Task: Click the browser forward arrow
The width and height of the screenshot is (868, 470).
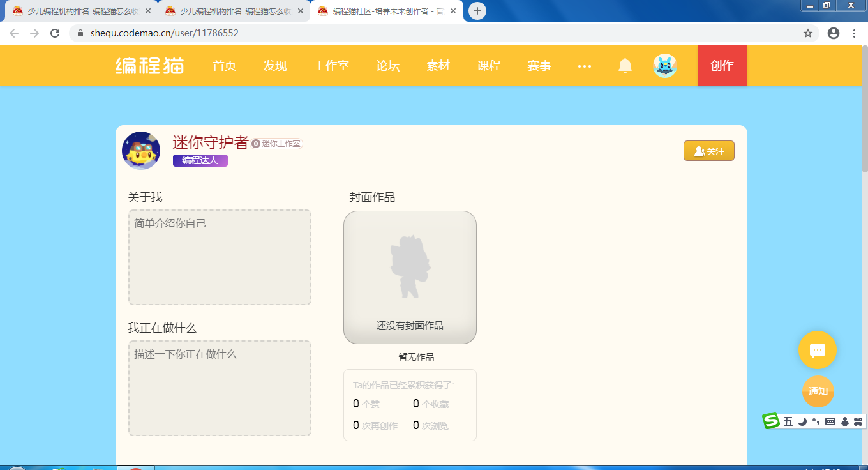Action: [34, 33]
